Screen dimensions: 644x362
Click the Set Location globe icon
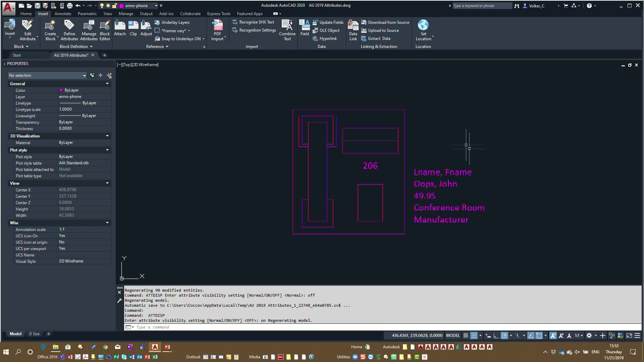(x=423, y=25)
